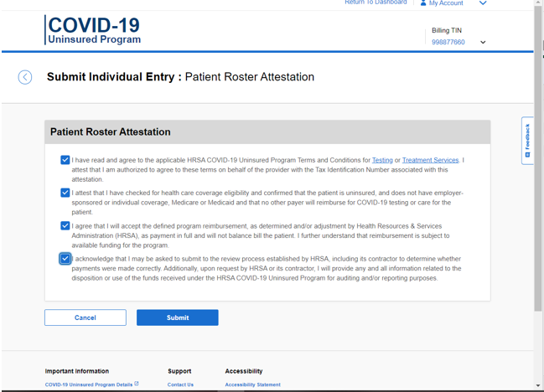Toggle the program reimbursement agreement checkbox
The height and width of the screenshot is (392, 544).
click(x=65, y=225)
